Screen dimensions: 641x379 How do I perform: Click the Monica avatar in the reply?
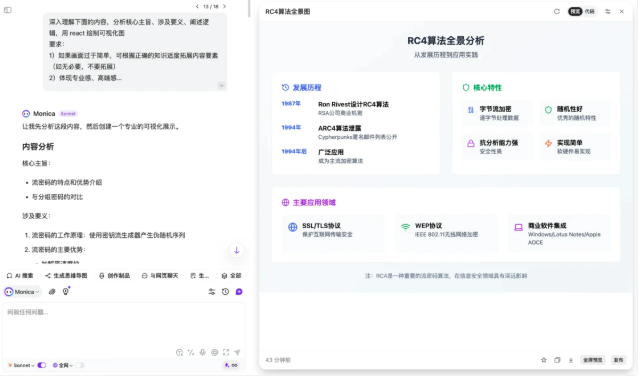26,114
